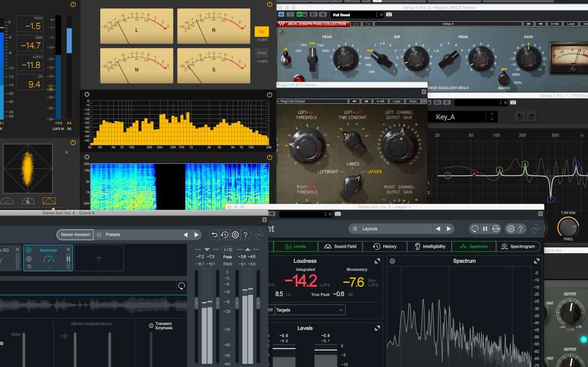
Task: Toggle power on spectrogram panel
Action: coord(269,157)
